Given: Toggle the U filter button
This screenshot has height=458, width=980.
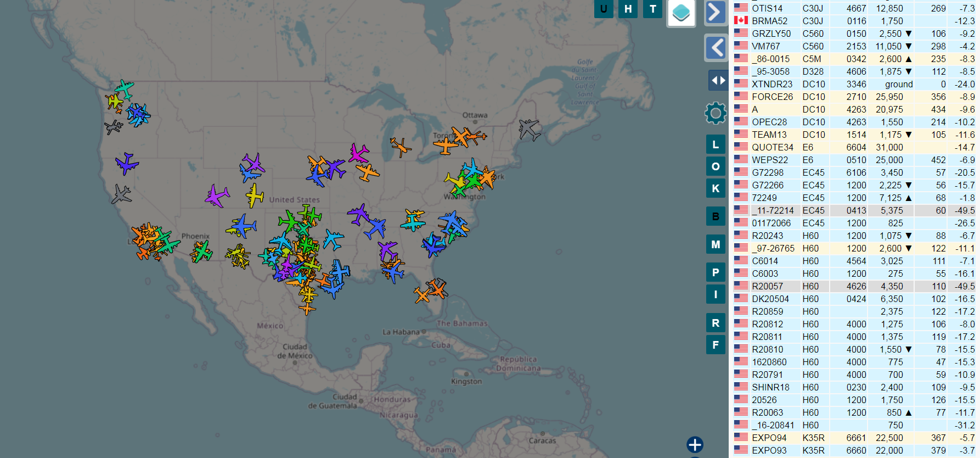Looking at the screenshot, I should tap(604, 9).
